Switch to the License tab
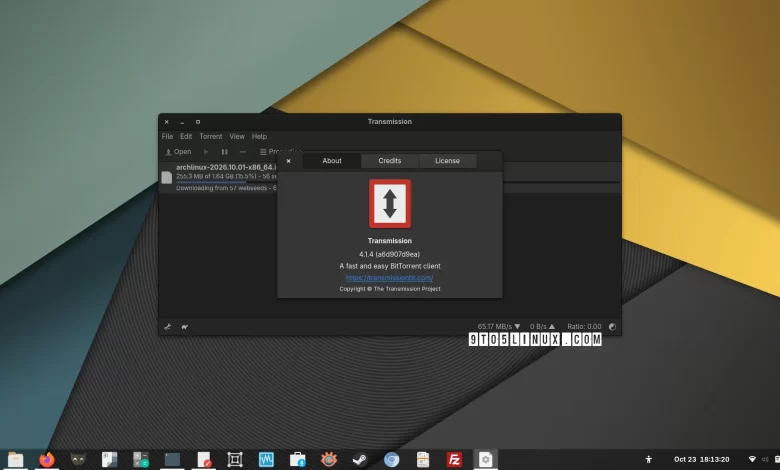Screen dimensions: 780x470 (x=447, y=161)
